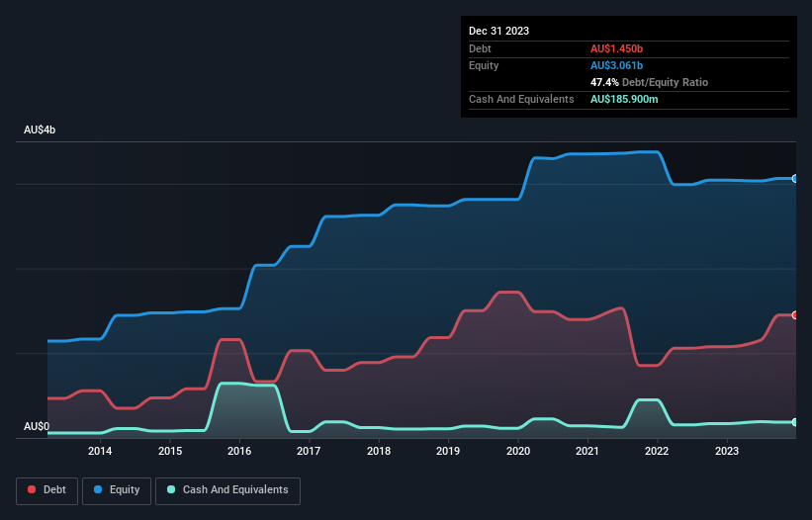This screenshot has height=520, width=812.
Task: Click the 2023 x-axis label
Action: (727, 451)
